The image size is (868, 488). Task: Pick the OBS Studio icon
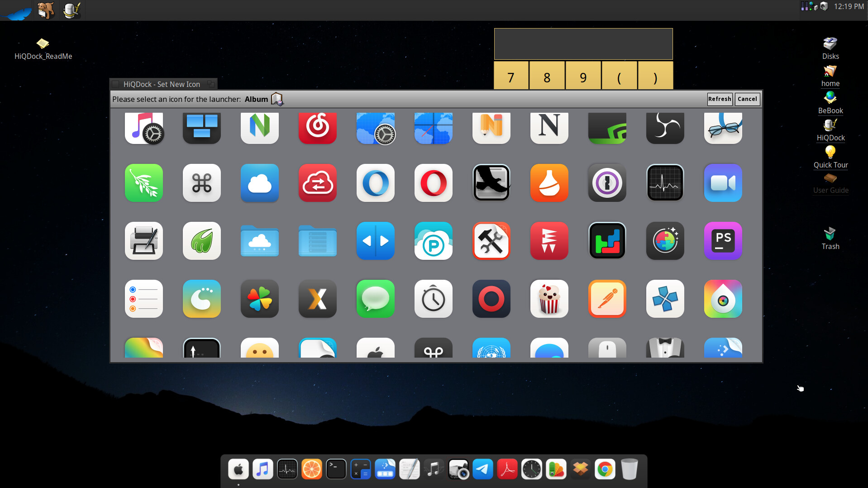point(665,127)
